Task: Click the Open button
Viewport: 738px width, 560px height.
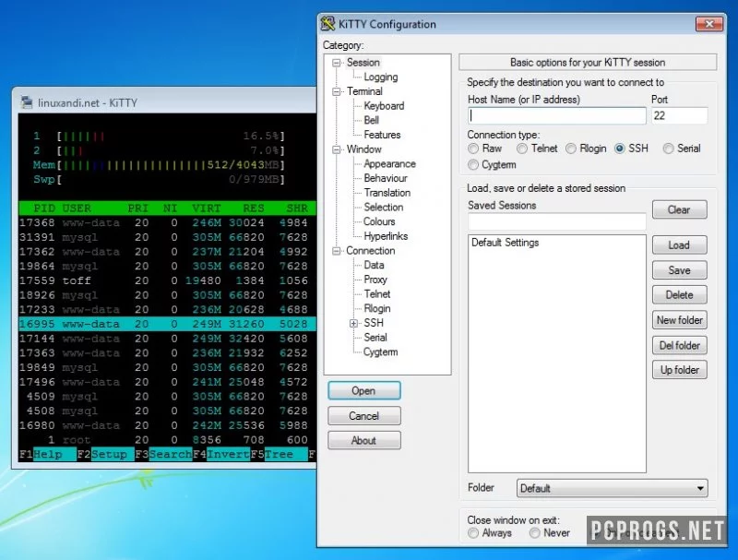Action: click(x=363, y=390)
